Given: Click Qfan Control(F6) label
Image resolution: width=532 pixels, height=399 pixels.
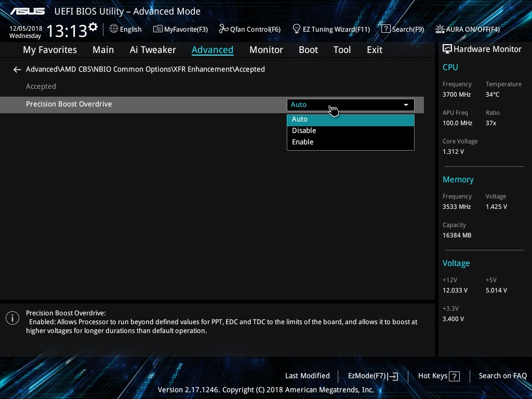Looking at the screenshot, I should (255, 29).
